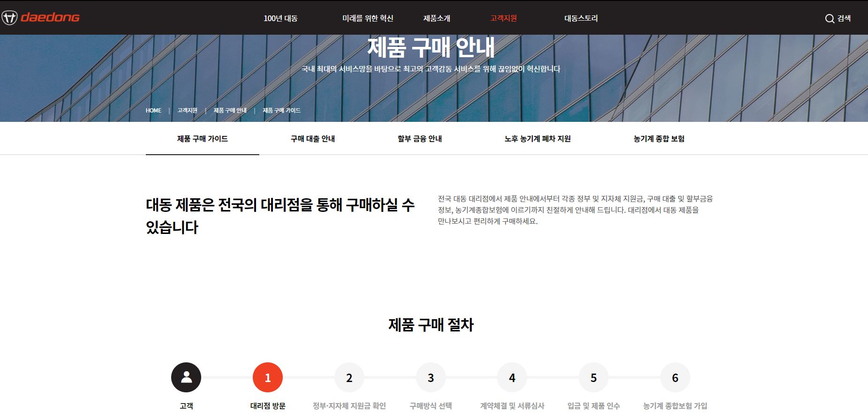Switch to 구매 대출 안내 tab
Viewport: 868px width, 420px height.
(313, 139)
